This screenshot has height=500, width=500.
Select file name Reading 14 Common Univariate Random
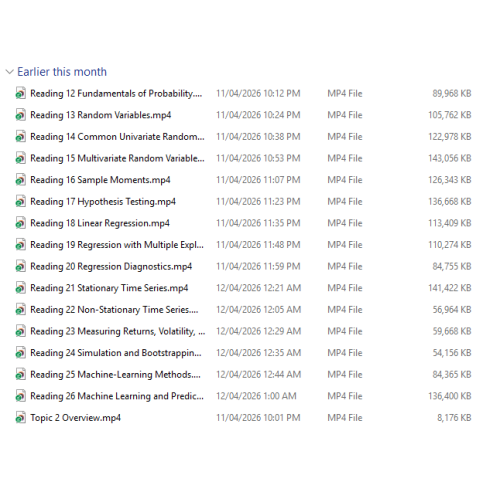pos(117,137)
